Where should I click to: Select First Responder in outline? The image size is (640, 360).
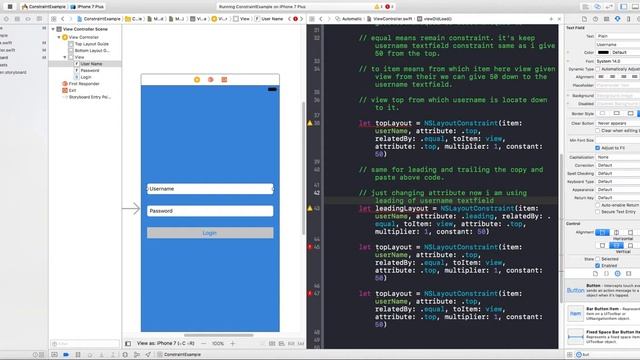click(81, 84)
